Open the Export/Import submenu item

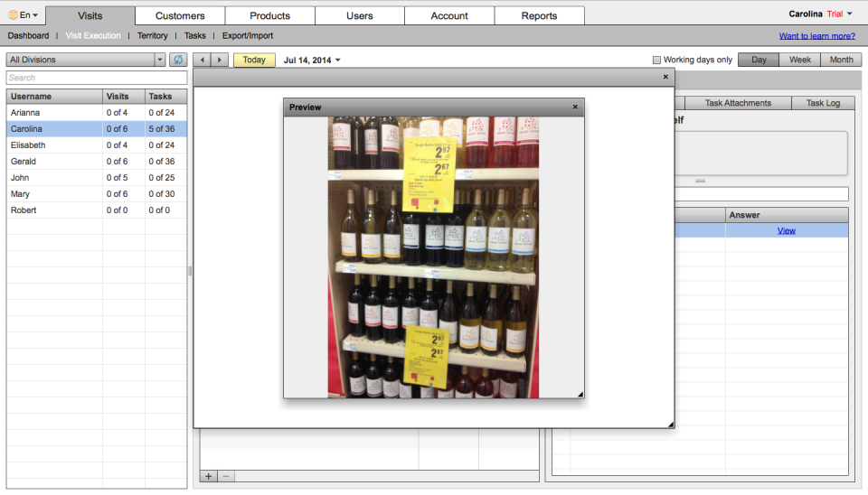click(x=248, y=35)
